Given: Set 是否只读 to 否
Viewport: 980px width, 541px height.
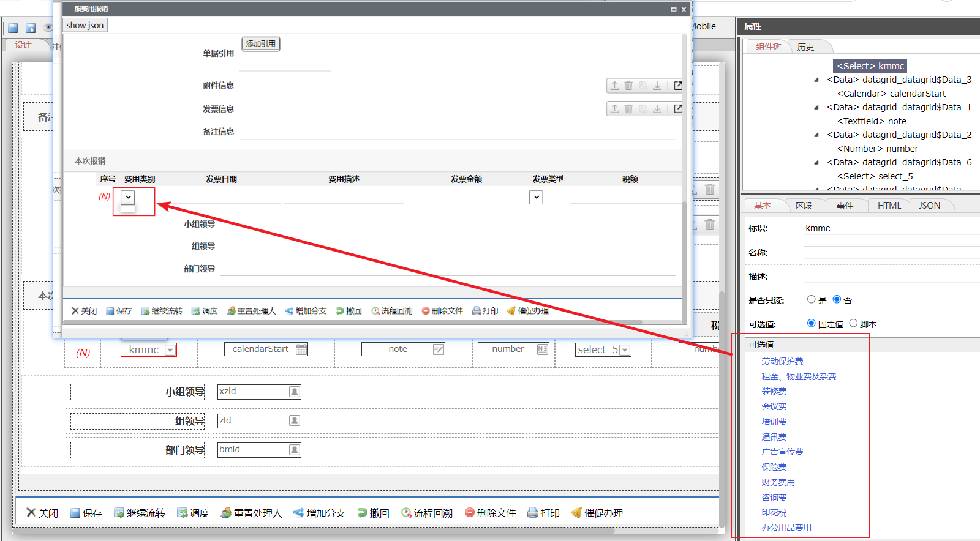Looking at the screenshot, I should coord(837,299).
